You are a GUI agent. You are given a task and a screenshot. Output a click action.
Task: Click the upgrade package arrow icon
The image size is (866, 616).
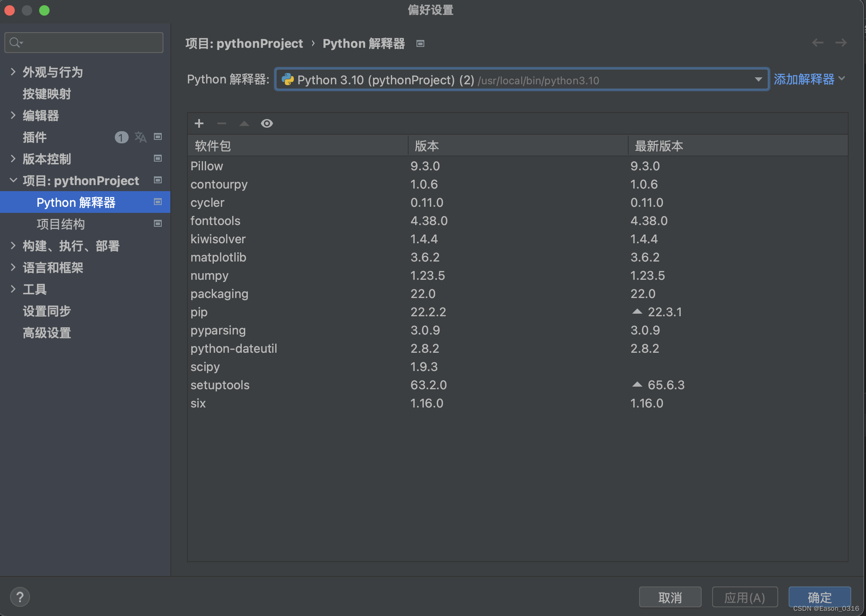244,123
